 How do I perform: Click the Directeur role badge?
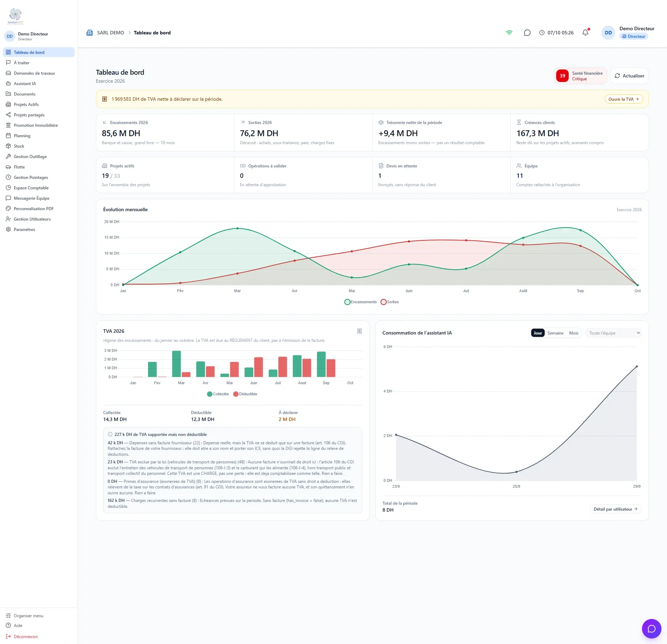[633, 36]
